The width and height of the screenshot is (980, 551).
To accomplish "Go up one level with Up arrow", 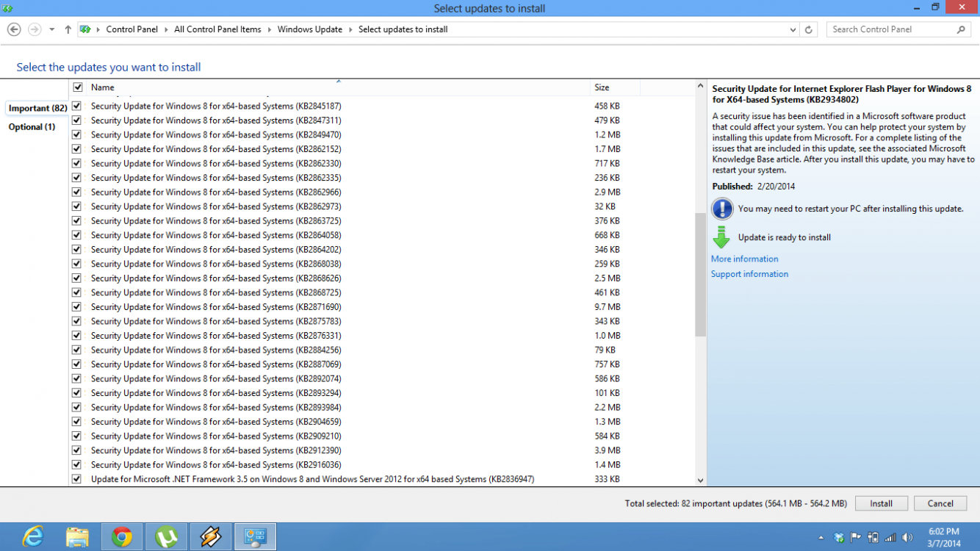I will coord(68,29).
